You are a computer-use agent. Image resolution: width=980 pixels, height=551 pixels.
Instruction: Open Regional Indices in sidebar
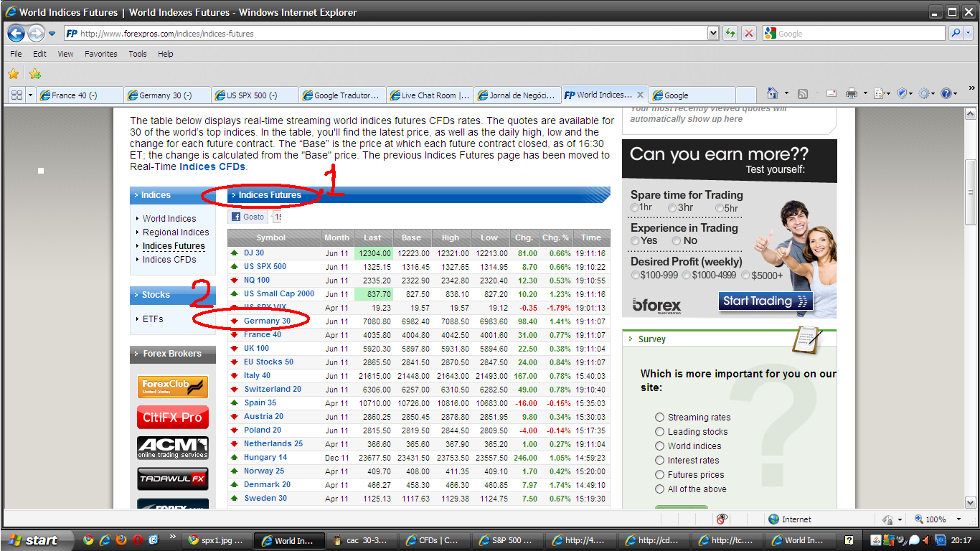tap(176, 232)
